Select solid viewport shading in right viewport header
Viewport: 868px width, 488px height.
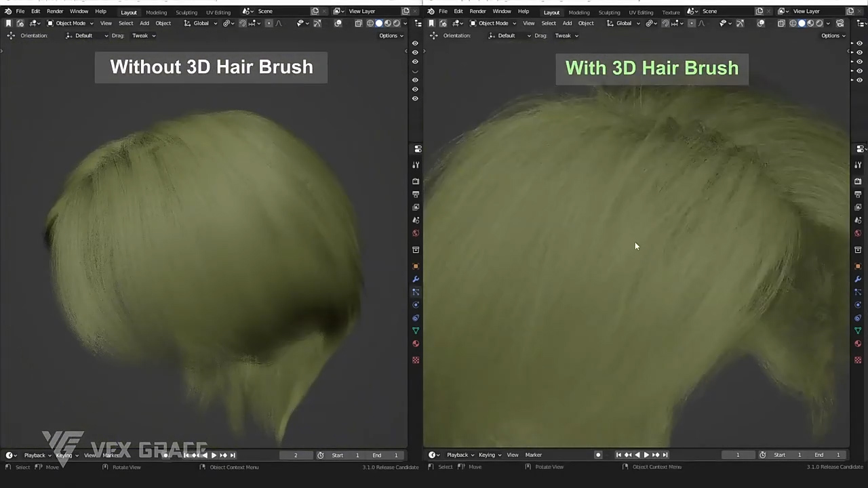click(x=802, y=23)
